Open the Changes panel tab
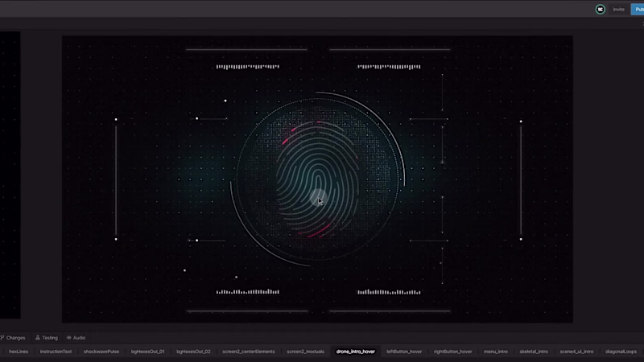Image resolution: width=644 pixels, height=362 pixels. coord(13,338)
